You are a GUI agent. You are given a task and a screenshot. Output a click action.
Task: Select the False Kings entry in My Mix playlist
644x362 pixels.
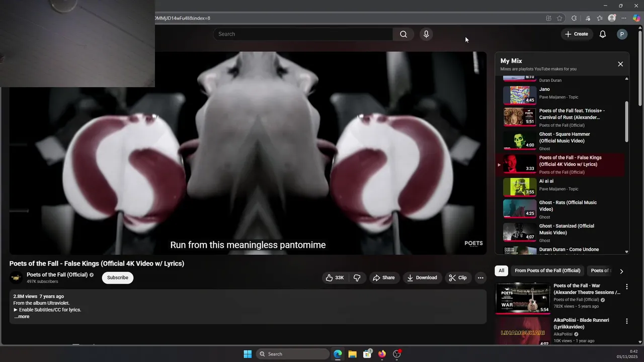point(559,164)
